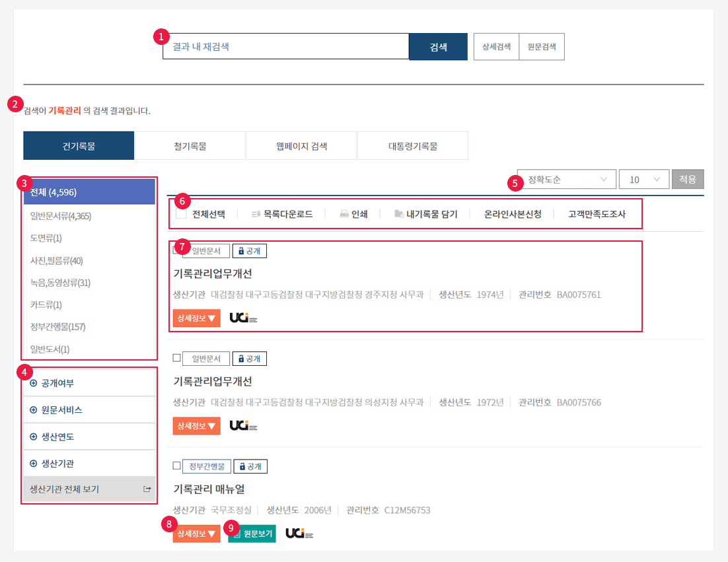Select the checkbox for the 정부간행물 result
This screenshot has width=728, height=562.
pyautogui.click(x=176, y=466)
